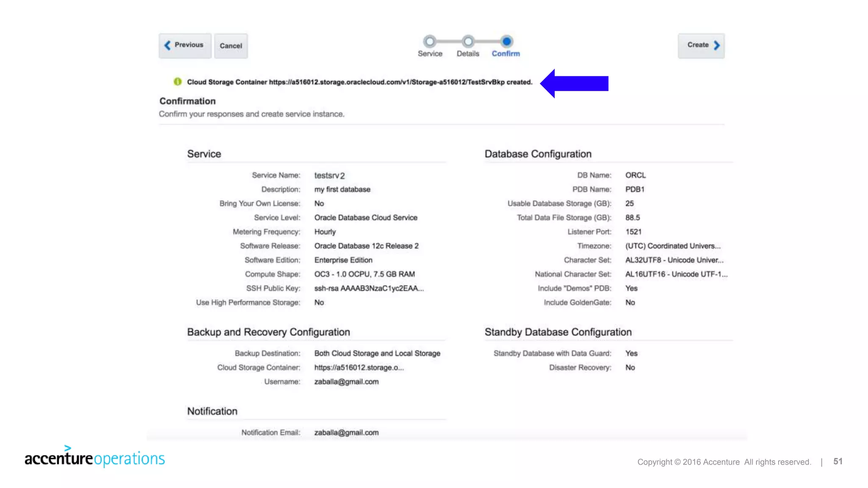
Task: Click the right chevron in Create button
Action: click(x=717, y=45)
